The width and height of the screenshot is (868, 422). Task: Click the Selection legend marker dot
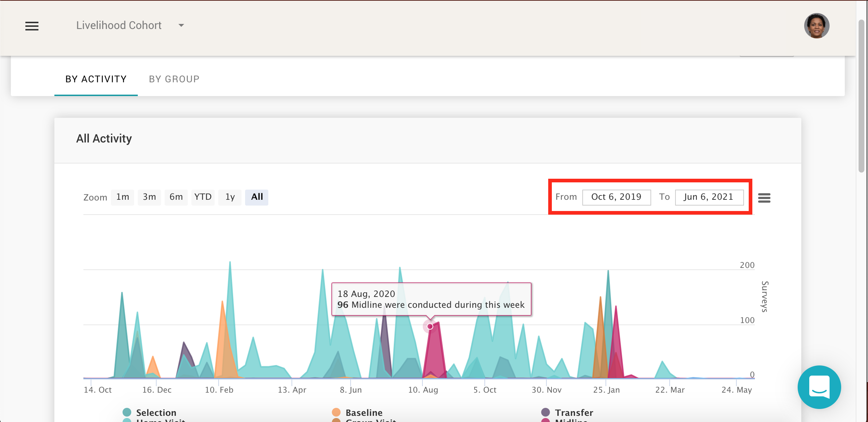(127, 412)
